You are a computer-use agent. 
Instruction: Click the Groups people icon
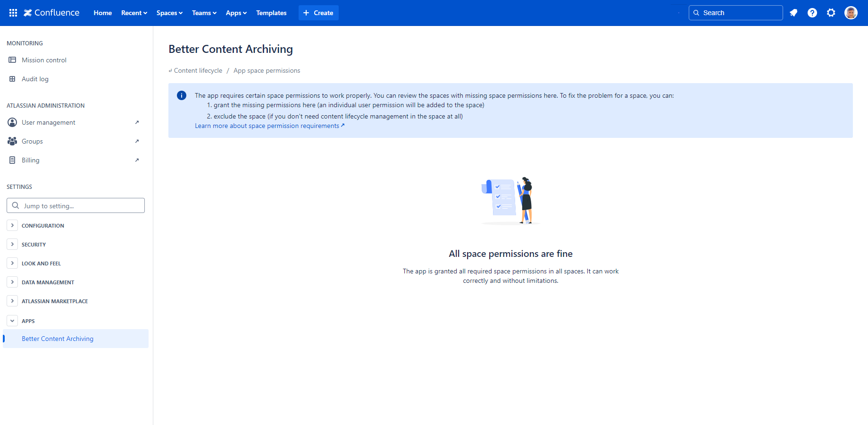[x=12, y=141]
